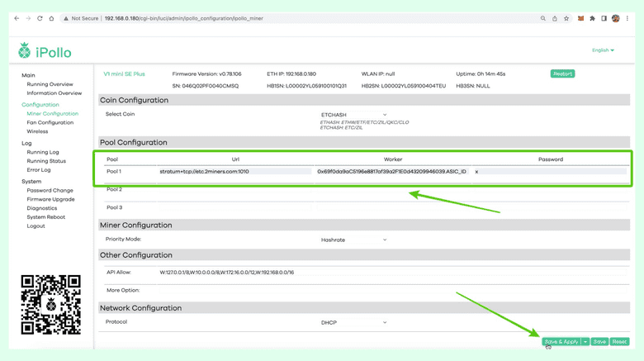644x361 pixels.
Task: Go to Firmware Upgrade in sidebar
Action: pyautogui.click(x=50, y=199)
